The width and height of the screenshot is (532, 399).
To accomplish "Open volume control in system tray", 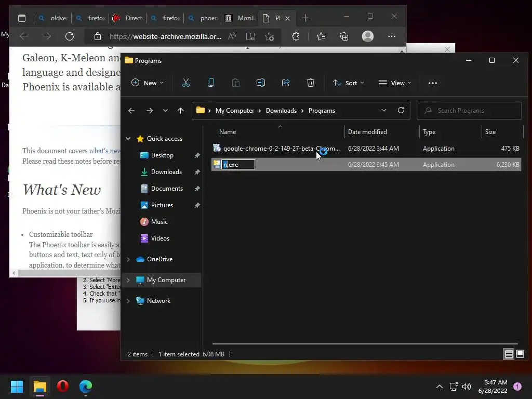I will 467,387.
